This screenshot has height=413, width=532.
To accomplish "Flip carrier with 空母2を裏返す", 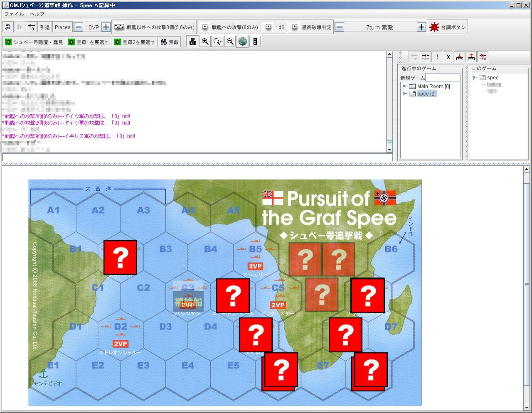I will point(135,42).
